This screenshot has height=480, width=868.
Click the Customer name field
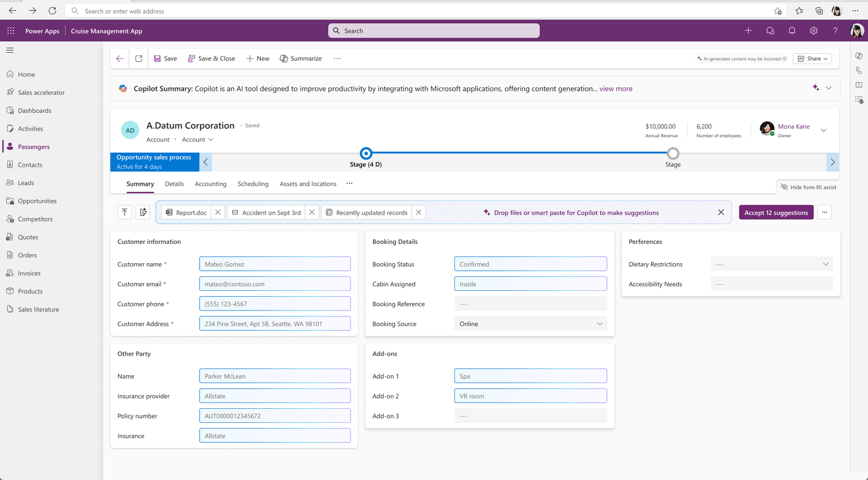(275, 264)
